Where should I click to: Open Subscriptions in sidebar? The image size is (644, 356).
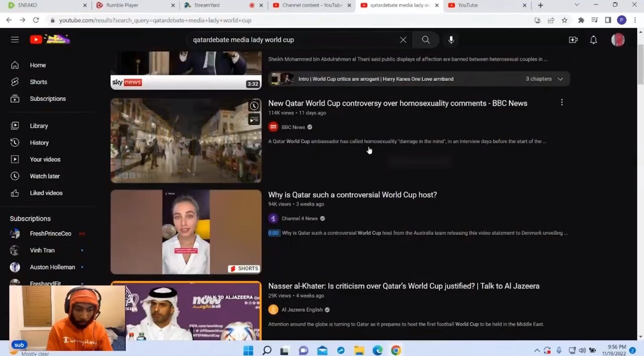pos(48,99)
